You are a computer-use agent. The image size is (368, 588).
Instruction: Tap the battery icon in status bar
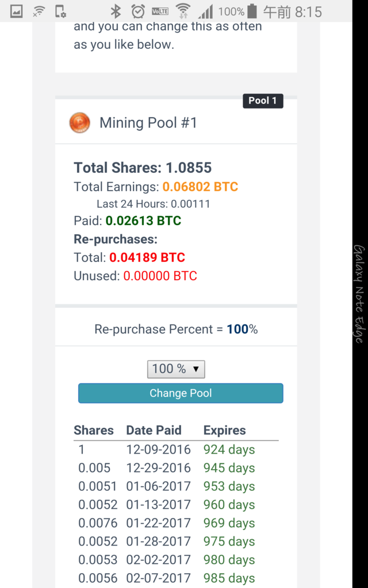pos(252,11)
